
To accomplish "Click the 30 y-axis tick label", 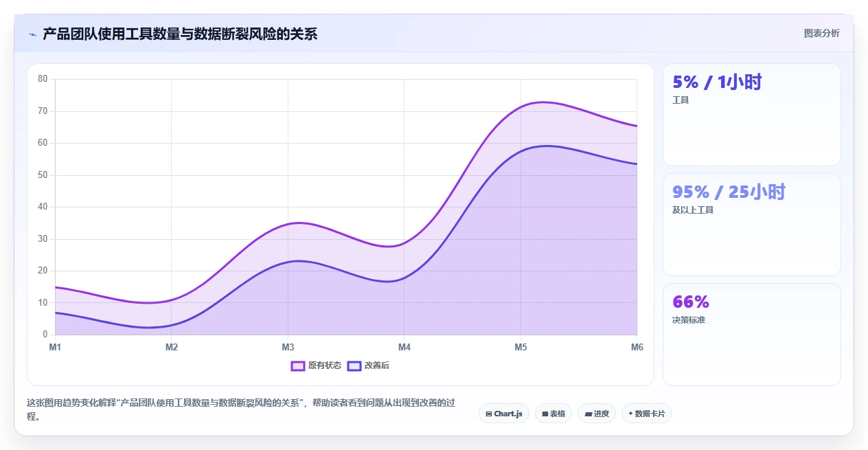I will click(43, 239).
